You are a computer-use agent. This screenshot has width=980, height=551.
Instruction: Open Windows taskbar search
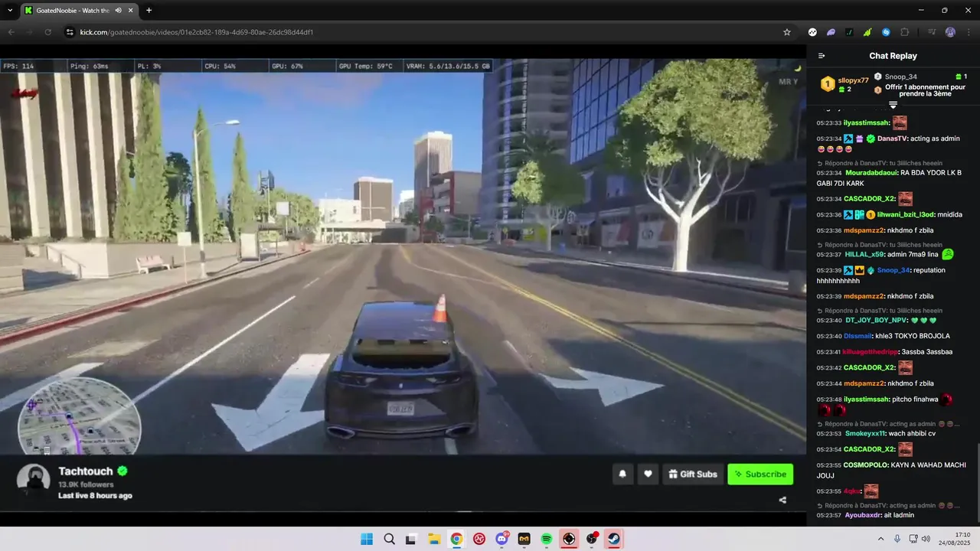point(389,539)
